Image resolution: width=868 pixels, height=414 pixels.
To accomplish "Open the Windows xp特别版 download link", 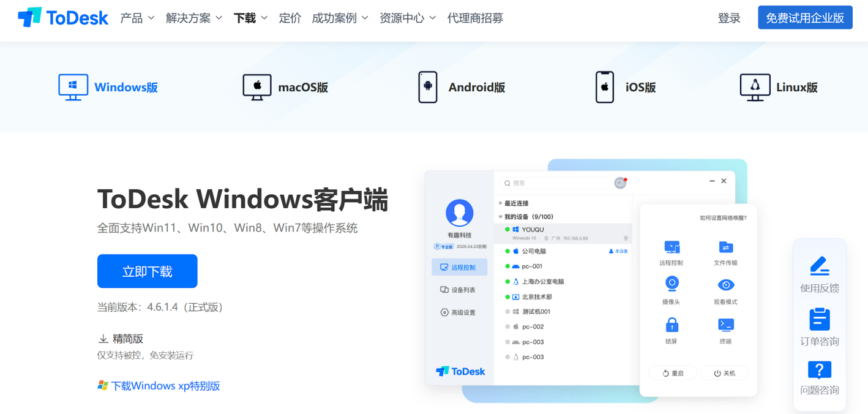I will click(x=164, y=386).
